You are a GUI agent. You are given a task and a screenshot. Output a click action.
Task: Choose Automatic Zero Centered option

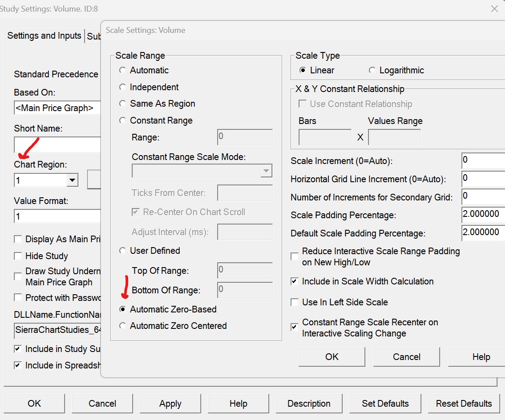click(x=122, y=326)
